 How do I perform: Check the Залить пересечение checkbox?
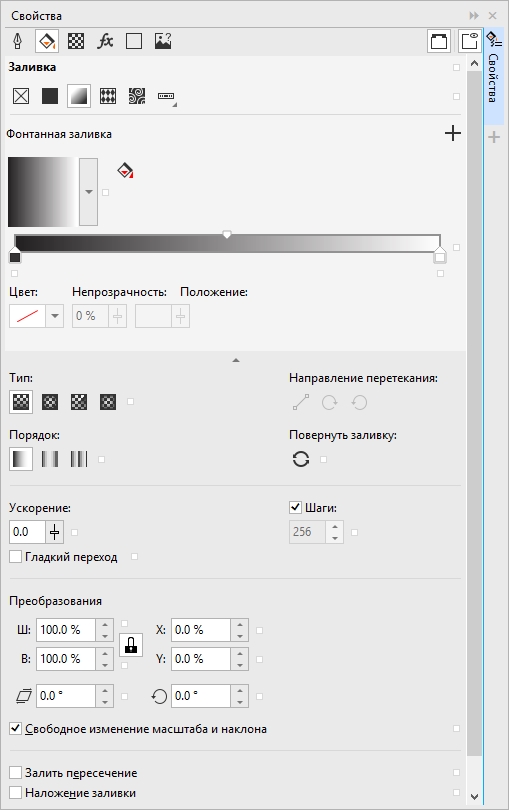[x=16, y=773]
